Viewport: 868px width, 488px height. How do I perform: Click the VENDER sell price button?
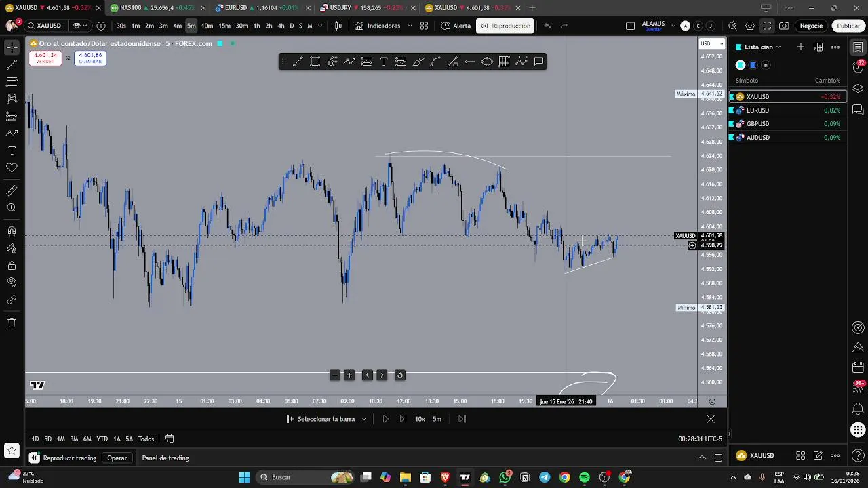(x=45, y=58)
